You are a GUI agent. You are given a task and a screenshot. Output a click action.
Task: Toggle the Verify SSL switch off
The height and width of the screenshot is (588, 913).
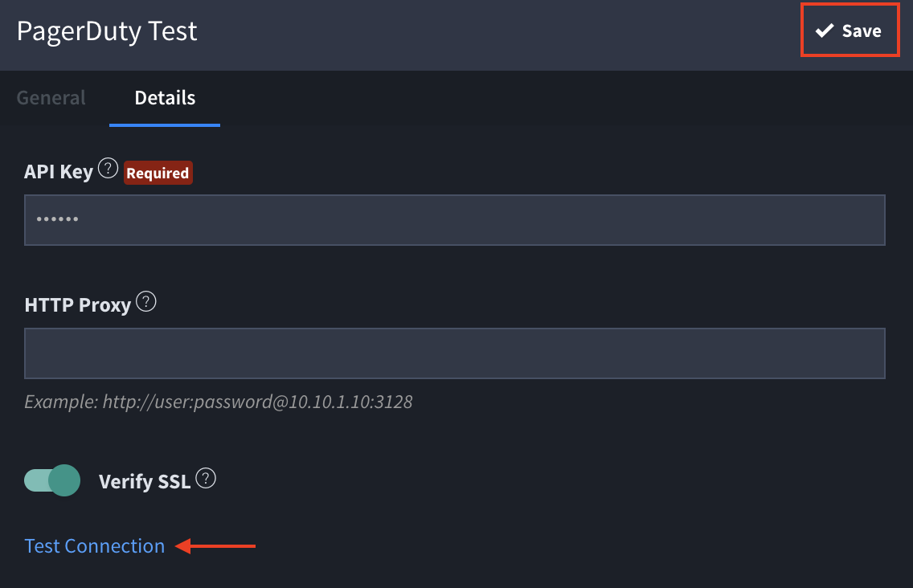point(53,480)
